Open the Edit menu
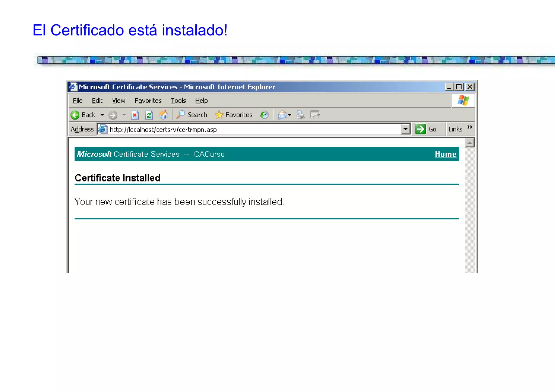Viewport: 555px width, 392px height. [97, 101]
